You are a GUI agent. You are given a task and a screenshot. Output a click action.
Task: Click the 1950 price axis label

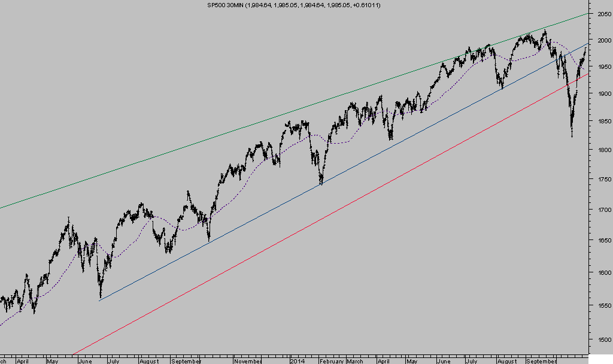(x=603, y=66)
